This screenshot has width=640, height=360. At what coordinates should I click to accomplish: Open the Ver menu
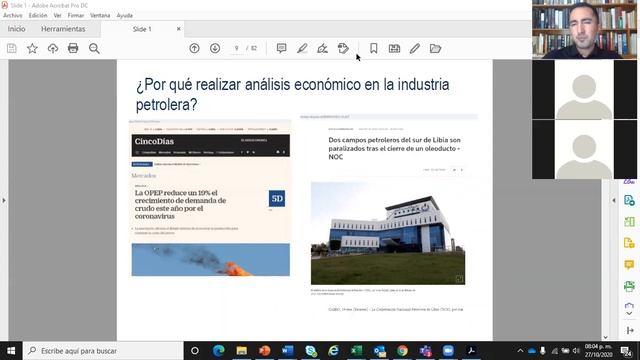click(58, 16)
